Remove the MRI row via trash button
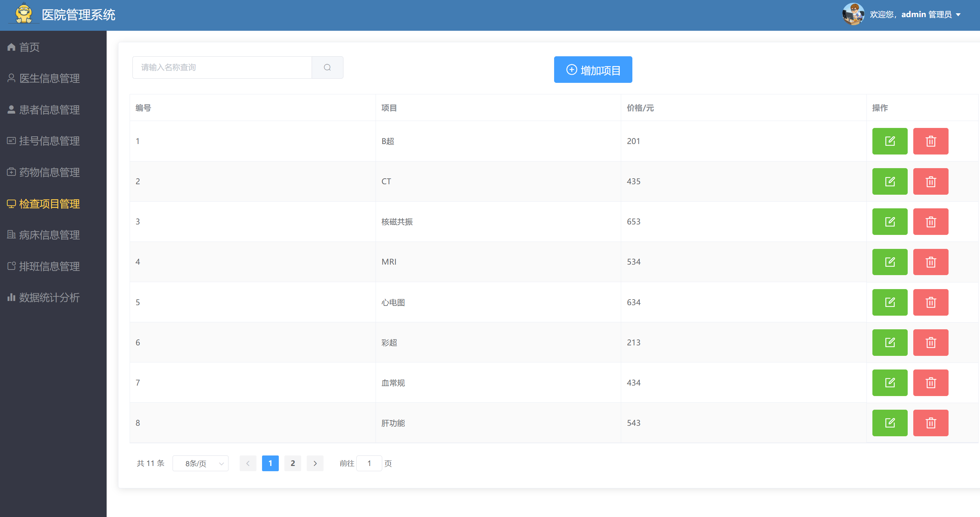Viewport: 980px width, 517px height. 930,262
